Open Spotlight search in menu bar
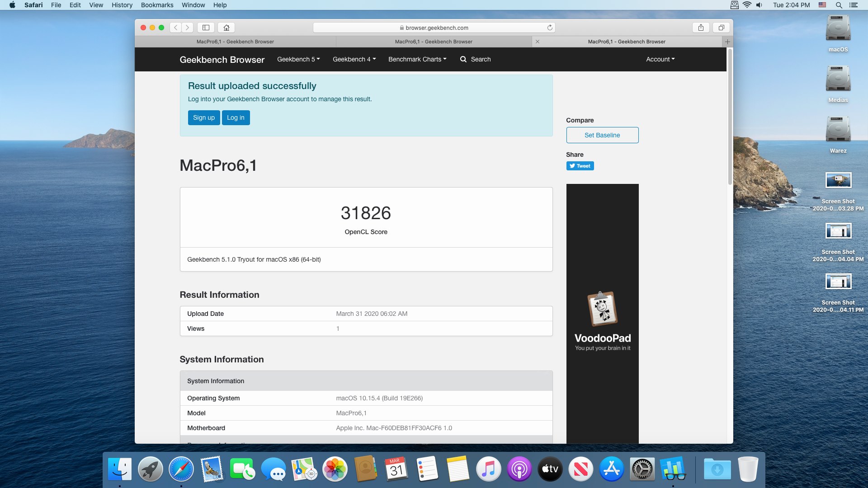The width and height of the screenshot is (868, 488). (x=839, y=5)
